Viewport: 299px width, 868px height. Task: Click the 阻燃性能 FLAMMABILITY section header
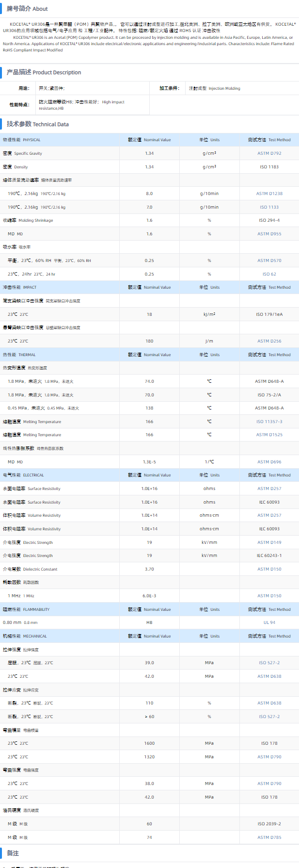[26, 609]
